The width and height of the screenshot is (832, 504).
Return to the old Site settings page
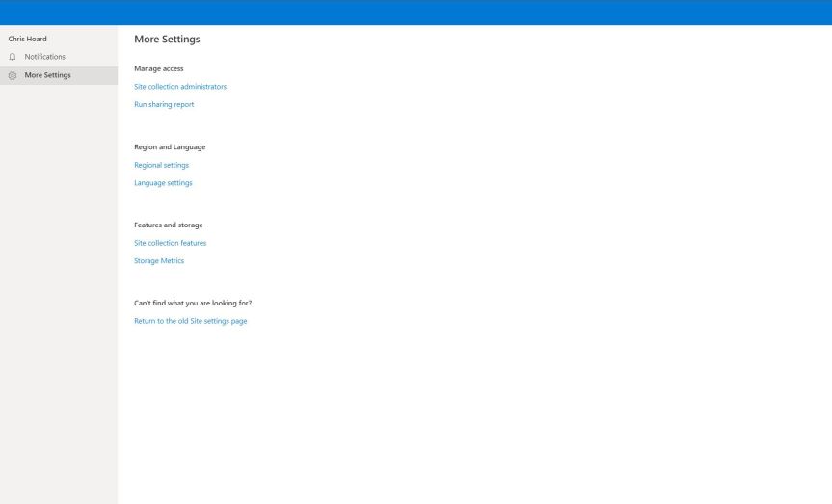190,321
